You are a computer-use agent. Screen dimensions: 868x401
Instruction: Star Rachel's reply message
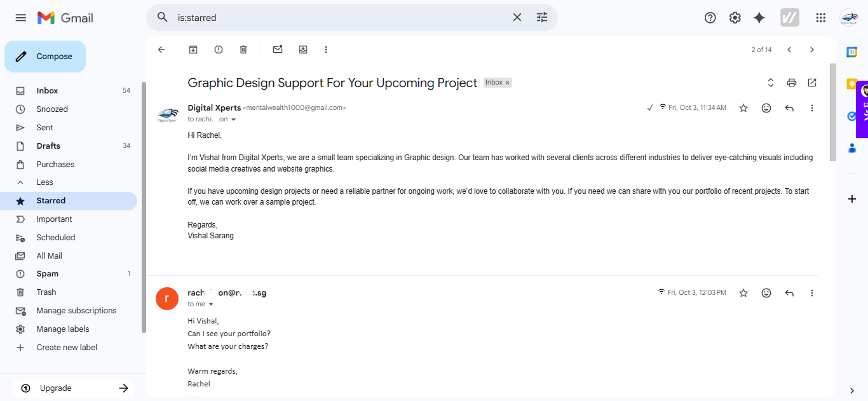(x=743, y=293)
